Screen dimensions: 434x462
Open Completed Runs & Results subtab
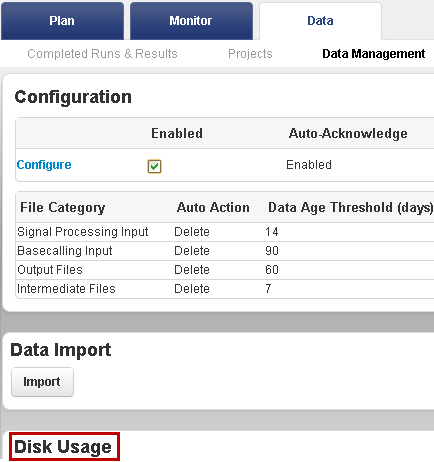[x=102, y=54]
